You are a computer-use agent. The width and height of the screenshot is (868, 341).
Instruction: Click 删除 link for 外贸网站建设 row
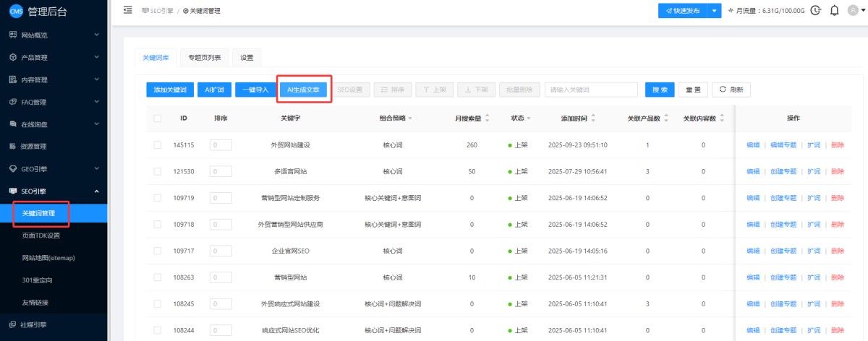(x=838, y=145)
